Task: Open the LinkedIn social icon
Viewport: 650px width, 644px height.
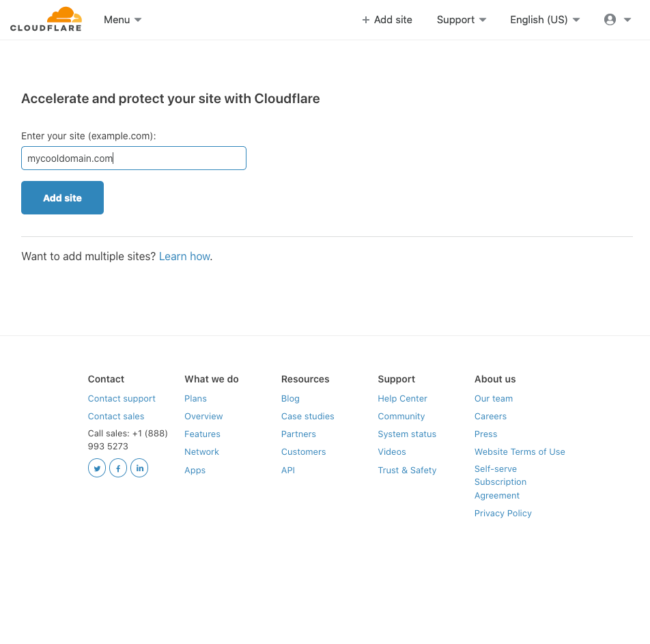Action: coord(139,468)
